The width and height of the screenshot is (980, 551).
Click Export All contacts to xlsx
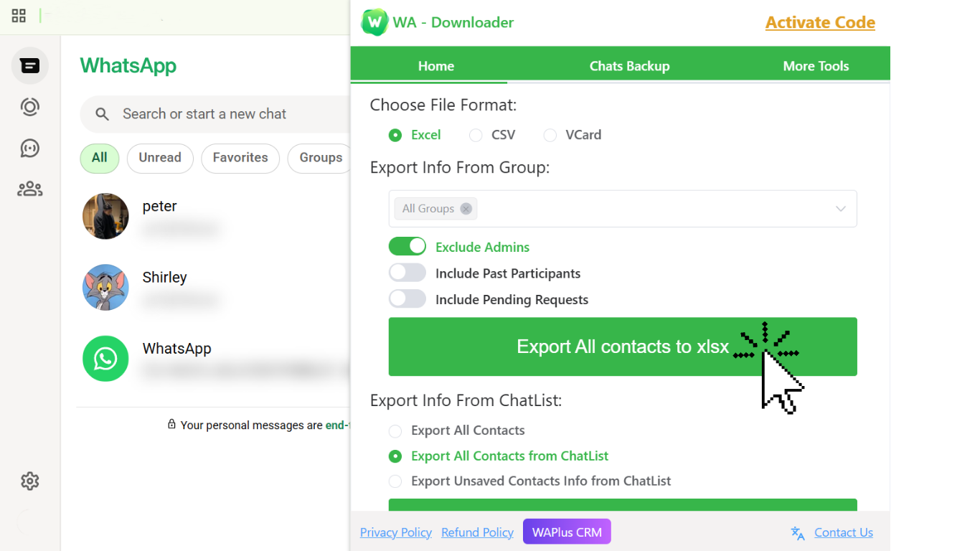pos(623,347)
